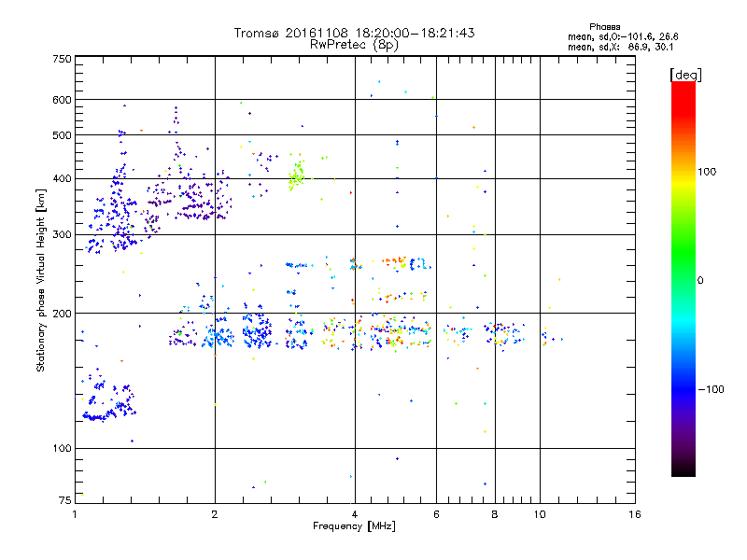Click the y-axis tick label '300'
Viewport: 747px width, 560px height.
[62, 235]
